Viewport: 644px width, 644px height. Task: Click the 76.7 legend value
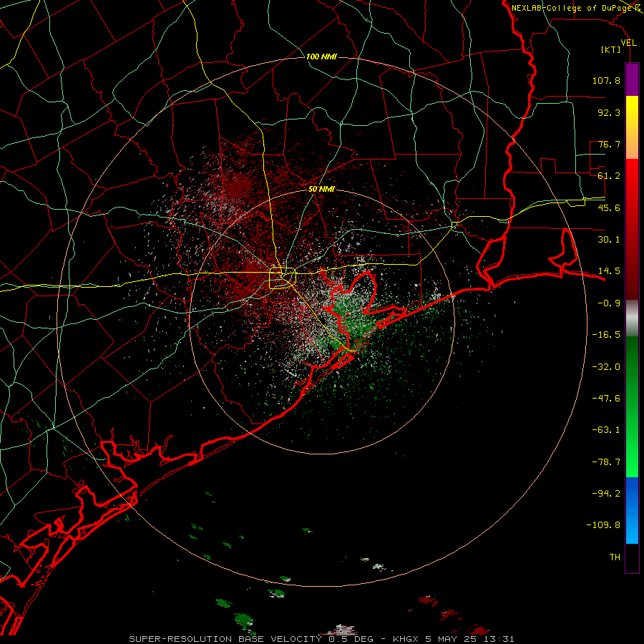coord(609,144)
